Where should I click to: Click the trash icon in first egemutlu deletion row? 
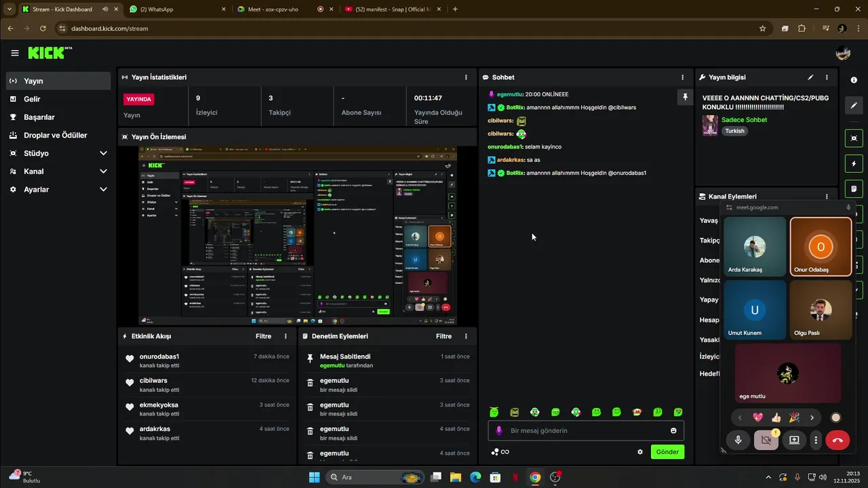310,383
